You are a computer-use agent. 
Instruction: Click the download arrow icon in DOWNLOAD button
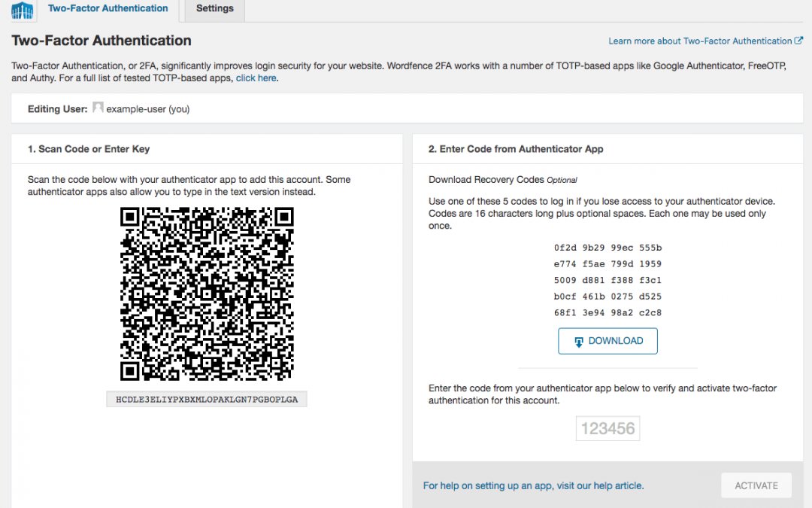(x=578, y=342)
